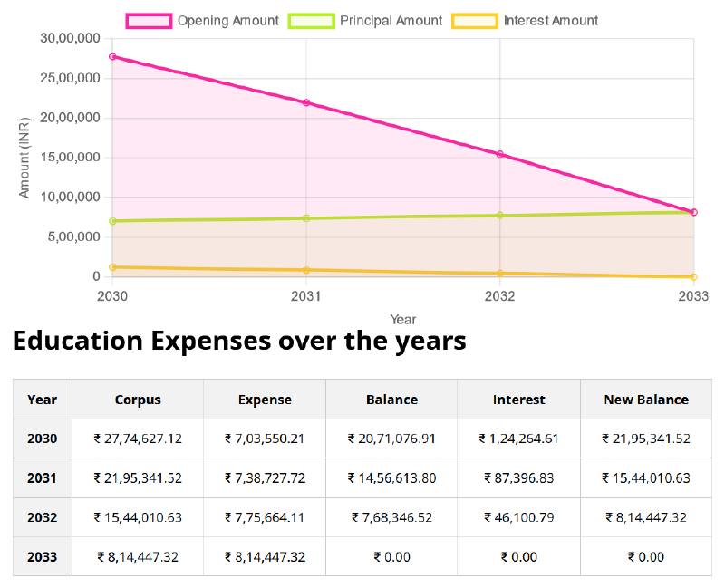The width and height of the screenshot is (725, 588).
Task: Click the New Balance column header
Action: [646, 400]
